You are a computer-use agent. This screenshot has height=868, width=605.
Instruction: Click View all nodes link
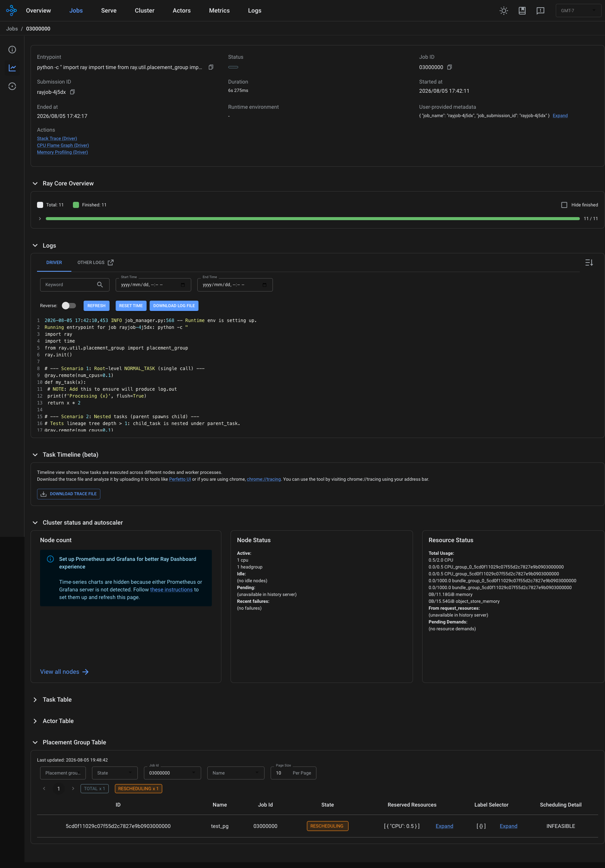(64, 672)
